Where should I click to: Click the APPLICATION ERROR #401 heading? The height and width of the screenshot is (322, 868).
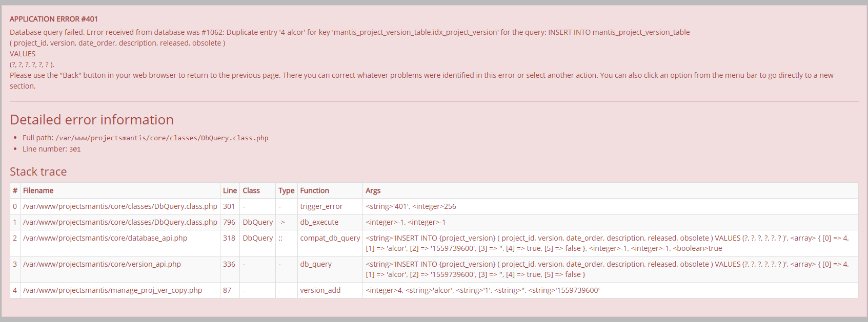pyautogui.click(x=54, y=19)
